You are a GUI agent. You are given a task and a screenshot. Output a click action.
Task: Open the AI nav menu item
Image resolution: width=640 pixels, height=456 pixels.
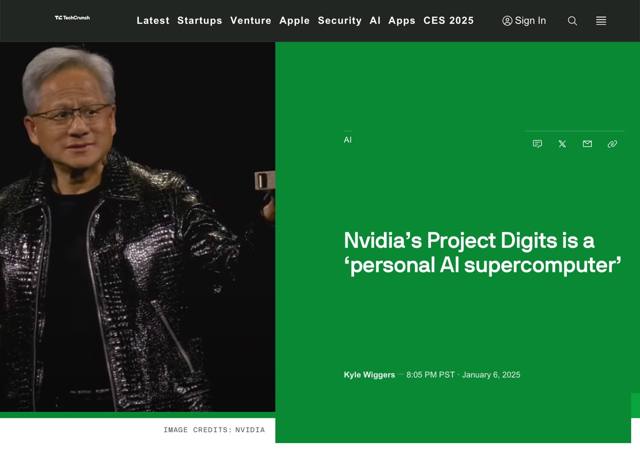pyautogui.click(x=375, y=21)
